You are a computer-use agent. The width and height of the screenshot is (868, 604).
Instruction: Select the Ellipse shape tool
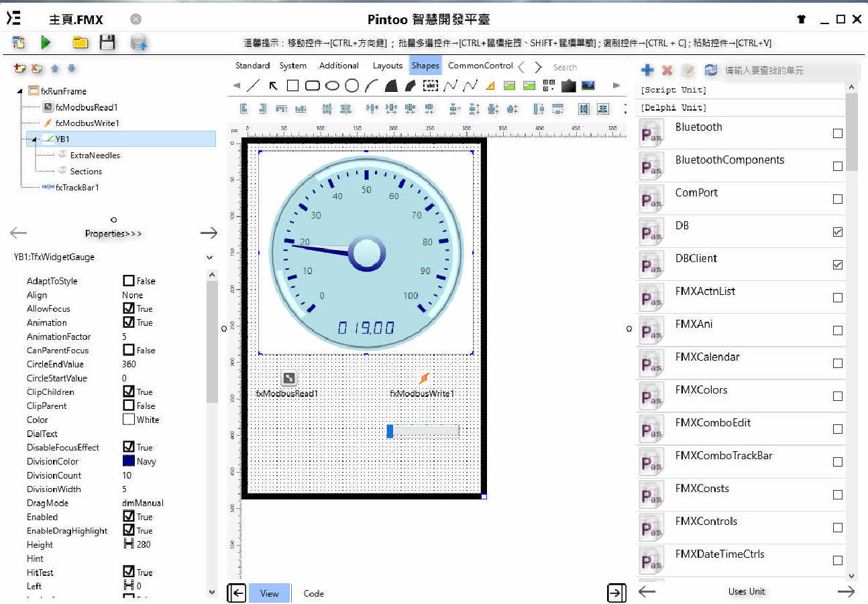tap(332, 85)
